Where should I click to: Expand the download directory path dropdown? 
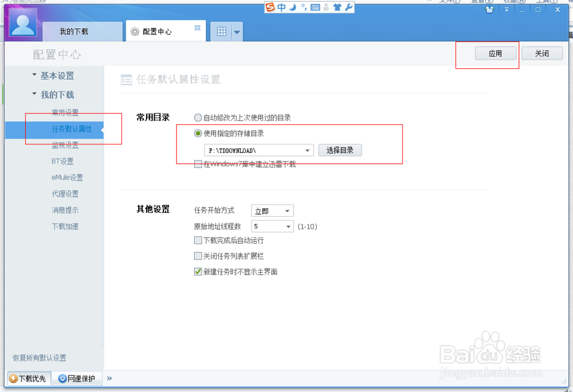pos(307,150)
